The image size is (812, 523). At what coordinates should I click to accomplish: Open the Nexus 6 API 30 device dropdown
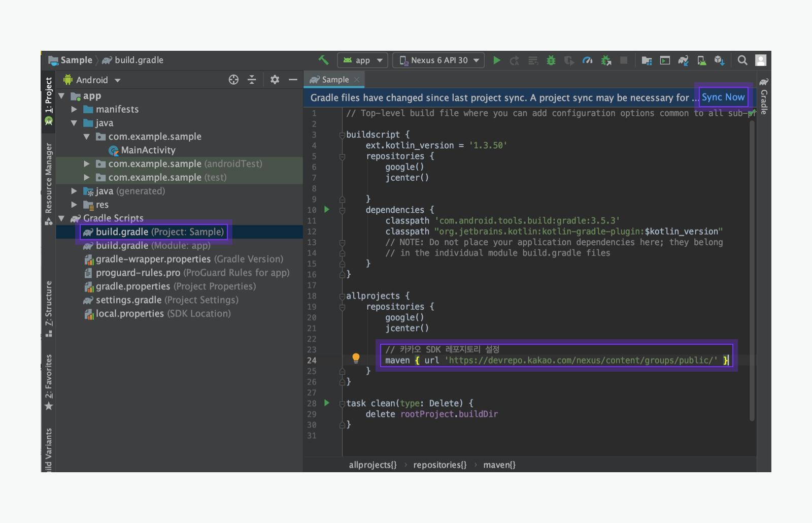coord(439,60)
